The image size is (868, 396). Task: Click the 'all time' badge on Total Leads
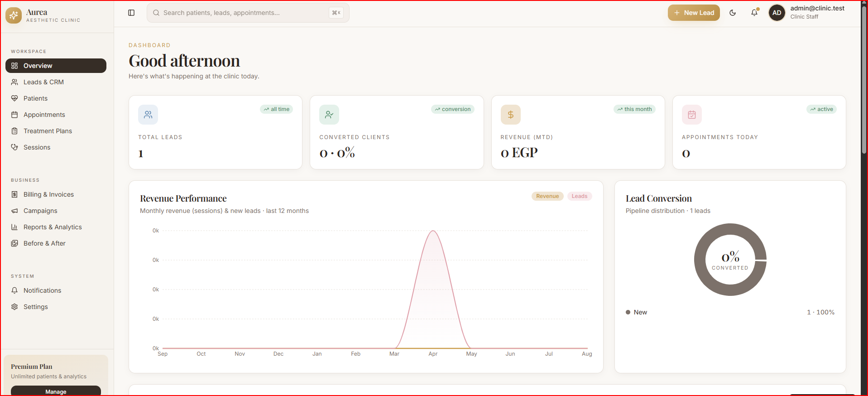pyautogui.click(x=276, y=109)
